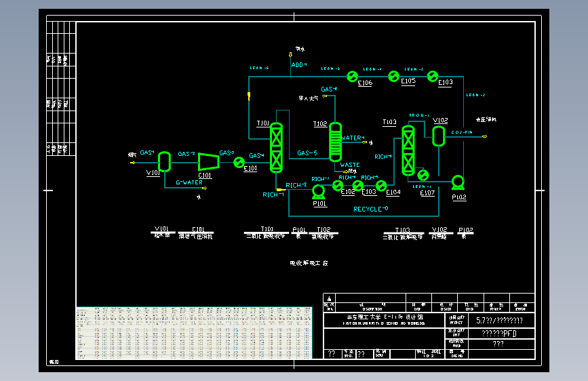
Task: Click the C101 compressor trapezoid symbol
Action: 208,161
